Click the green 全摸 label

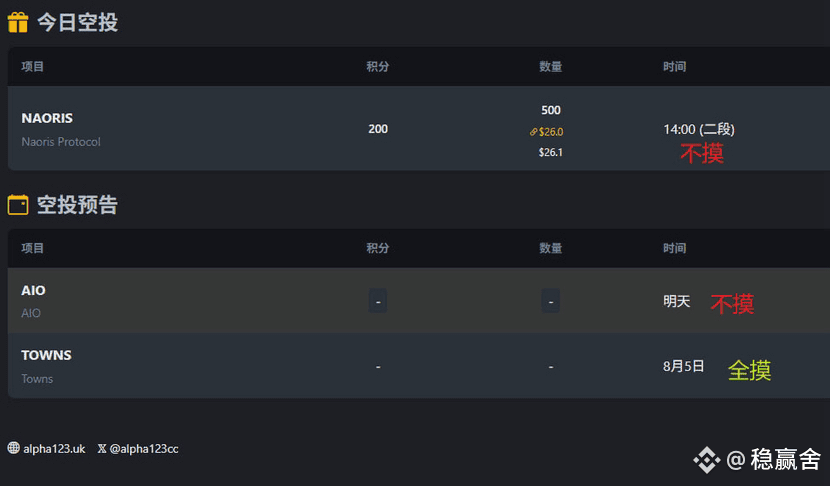(x=750, y=370)
